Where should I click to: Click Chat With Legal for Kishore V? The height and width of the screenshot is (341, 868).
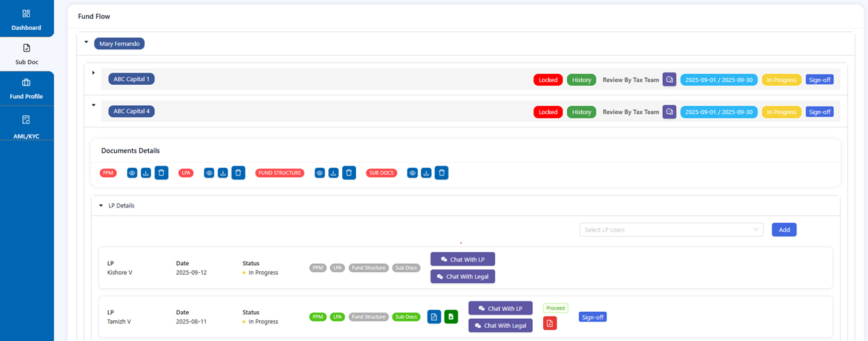(x=463, y=276)
